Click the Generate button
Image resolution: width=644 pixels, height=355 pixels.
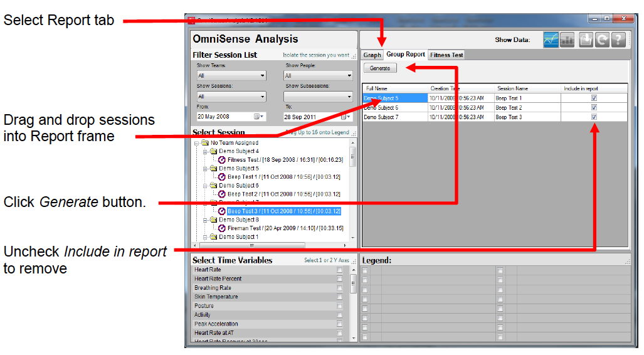tap(380, 68)
